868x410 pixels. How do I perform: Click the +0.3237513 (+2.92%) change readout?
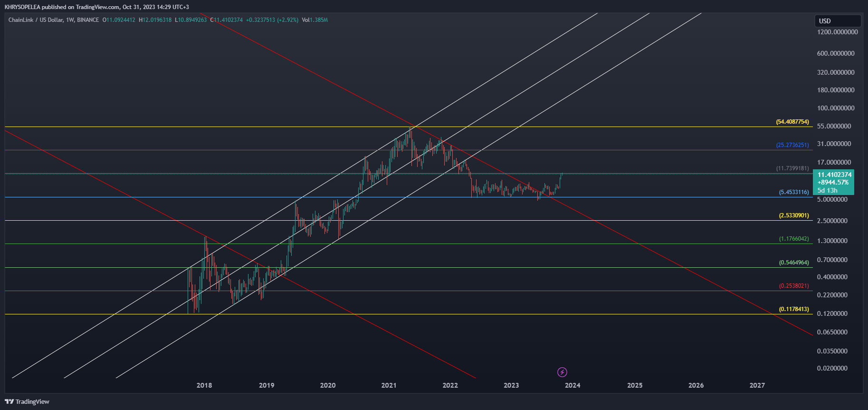click(272, 20)
